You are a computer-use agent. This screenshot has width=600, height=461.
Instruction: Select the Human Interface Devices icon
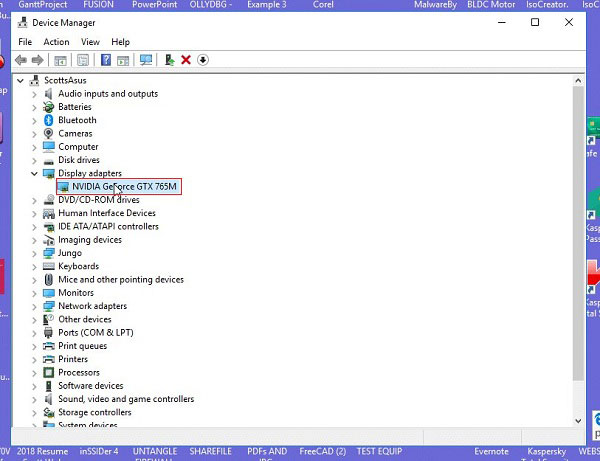48,213
